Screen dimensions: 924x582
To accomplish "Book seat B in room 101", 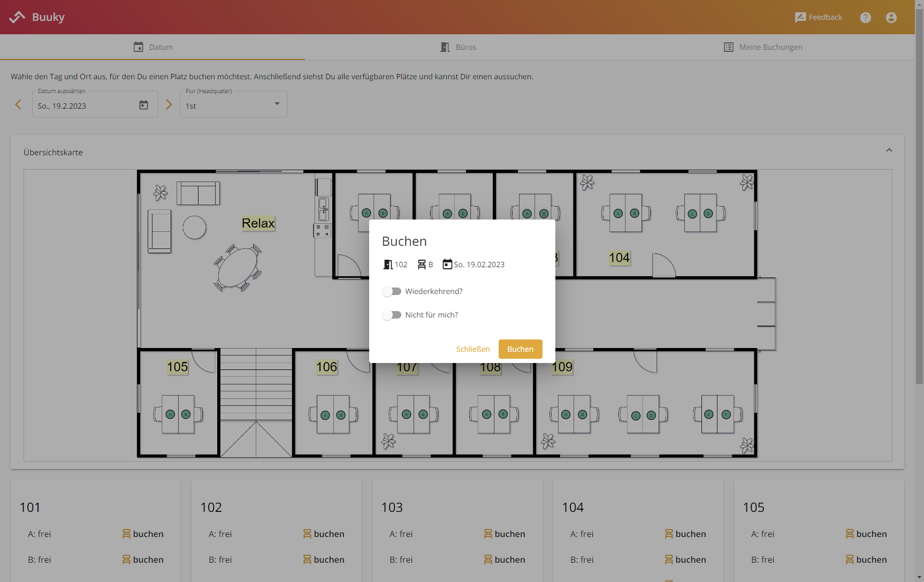I will [x=143, y=560].
